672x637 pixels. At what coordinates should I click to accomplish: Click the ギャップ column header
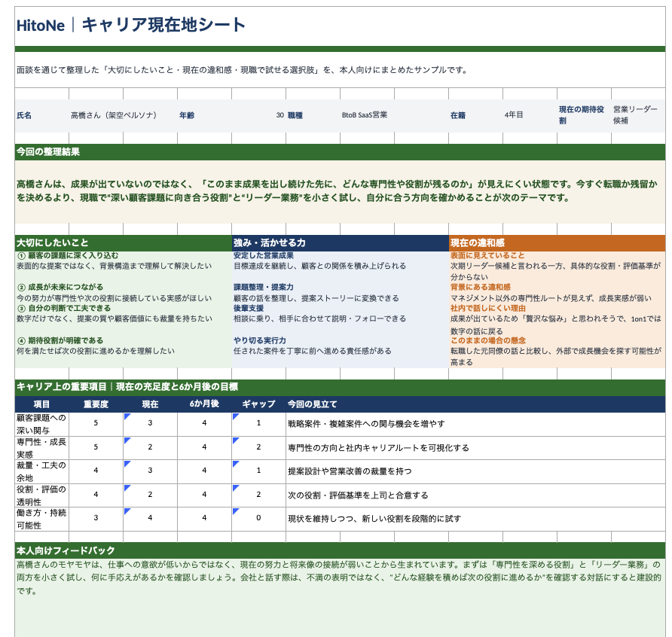(x=258, y=404)
